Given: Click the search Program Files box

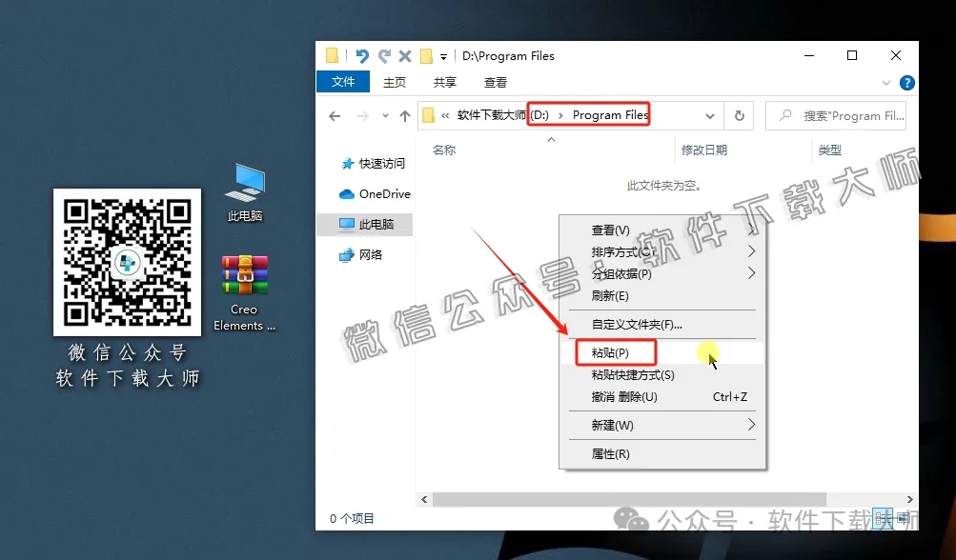Looking at the screenshot, I should coord(836,116).
